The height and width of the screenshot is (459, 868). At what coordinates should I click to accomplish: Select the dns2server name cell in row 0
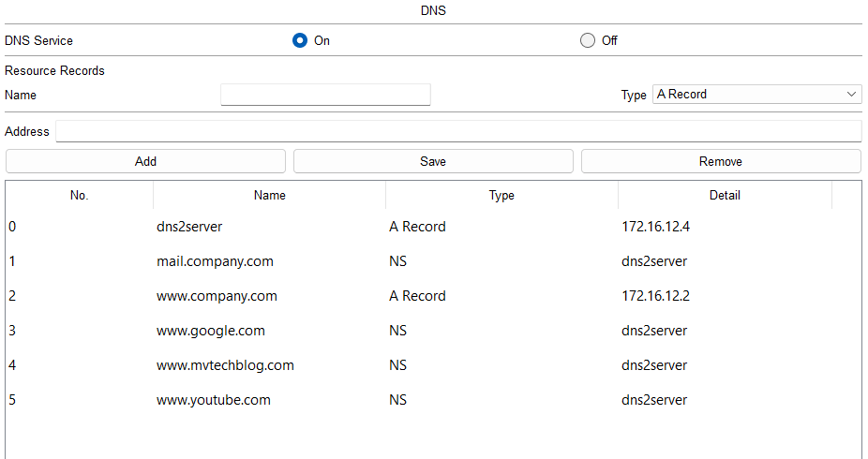pyautogui.click(x=189, y=227)
